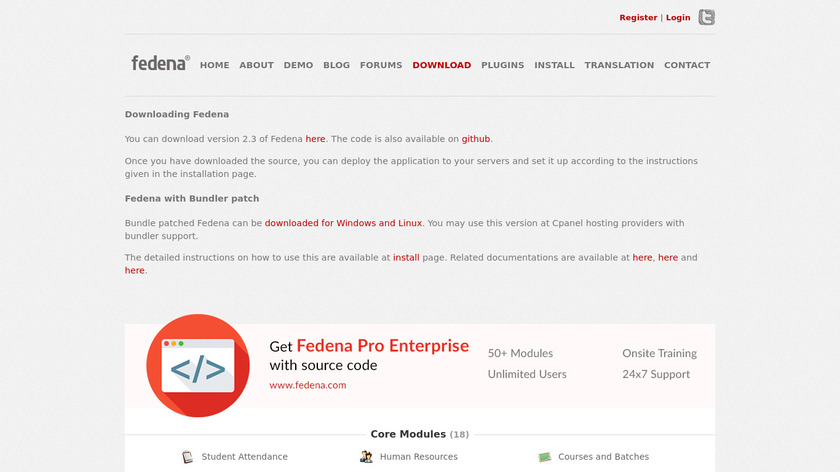
Task: Click 'Fedena Pro Enterprise' banner heading
Action: [x=382, y=346]
